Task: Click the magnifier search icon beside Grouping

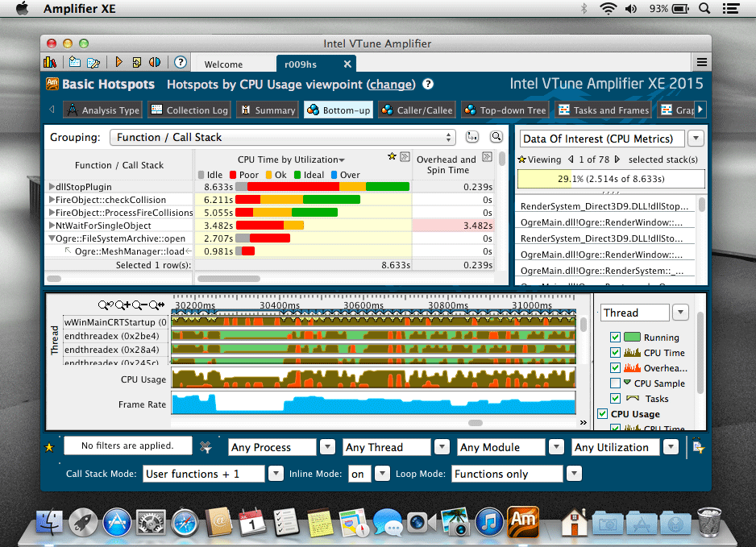Action: tap(496, 137)
